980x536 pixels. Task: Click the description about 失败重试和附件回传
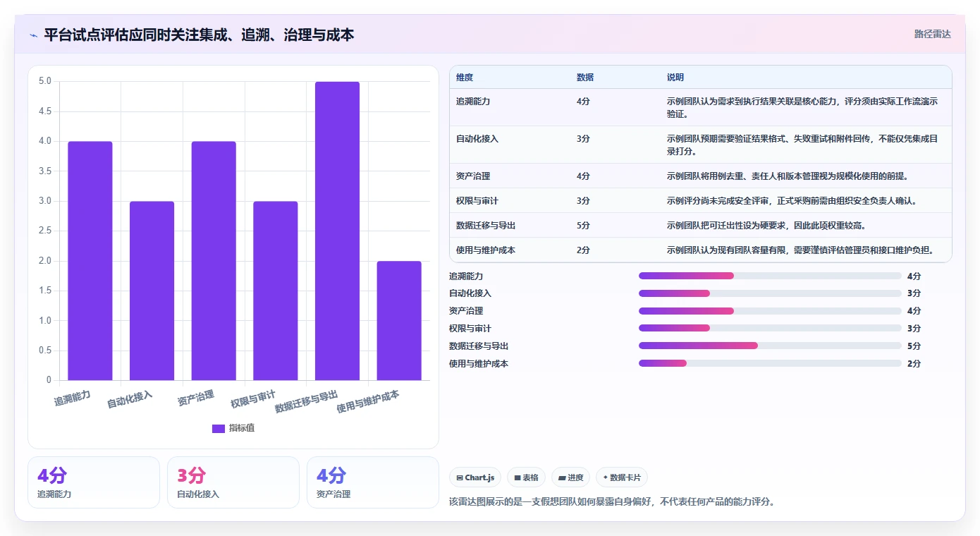coord(802,145)
